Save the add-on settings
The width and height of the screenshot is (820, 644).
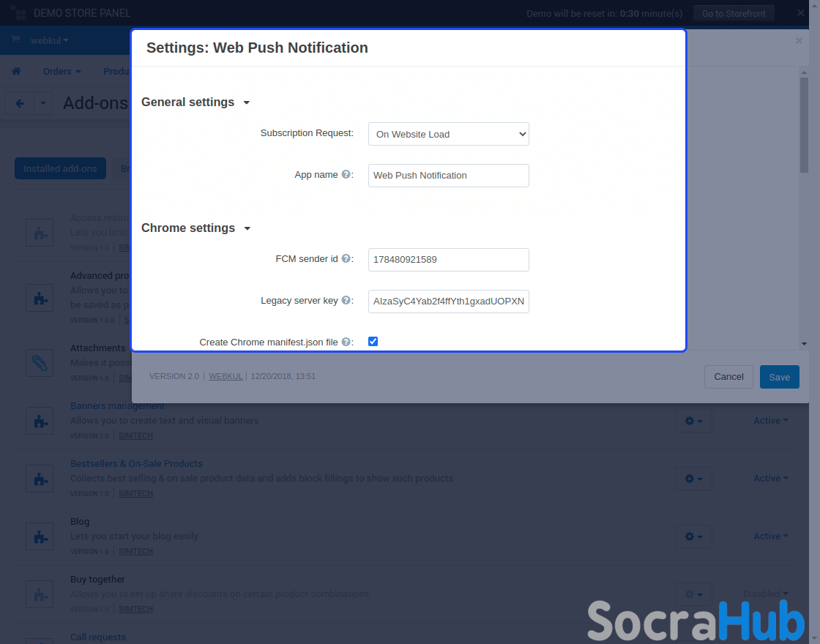pos(779,377)
